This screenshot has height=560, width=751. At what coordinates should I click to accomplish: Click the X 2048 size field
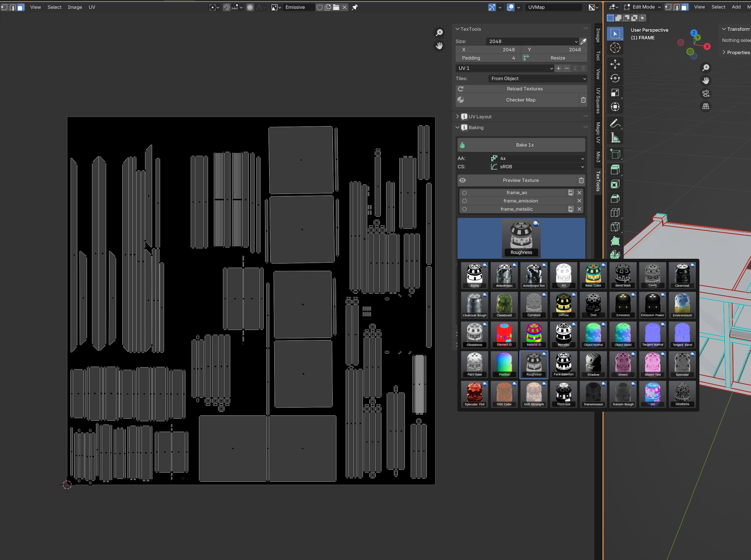488,49
